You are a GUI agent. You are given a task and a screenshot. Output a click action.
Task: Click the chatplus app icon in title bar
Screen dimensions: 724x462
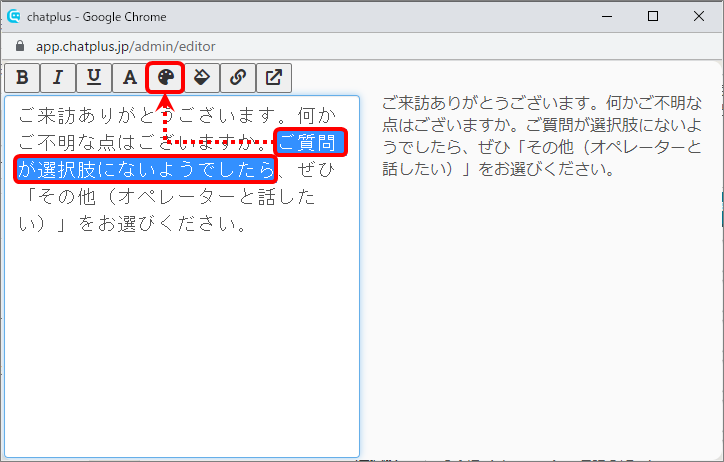point(14,16)
